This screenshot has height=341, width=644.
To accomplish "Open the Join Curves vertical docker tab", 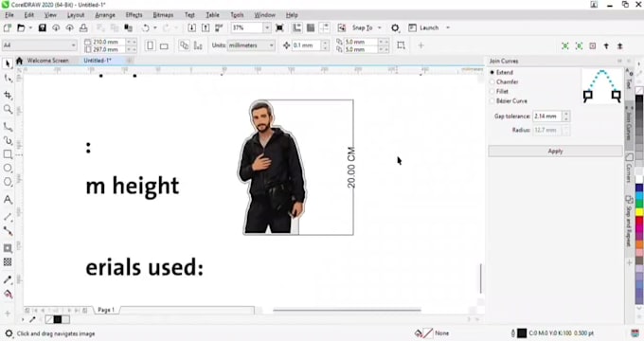I will (629, 126).
